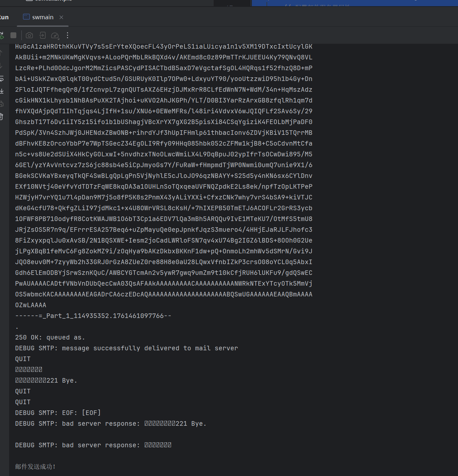This screenshot has height=476, width=458.
Task: Open the profiler speedometer icon
Action: 54,35
